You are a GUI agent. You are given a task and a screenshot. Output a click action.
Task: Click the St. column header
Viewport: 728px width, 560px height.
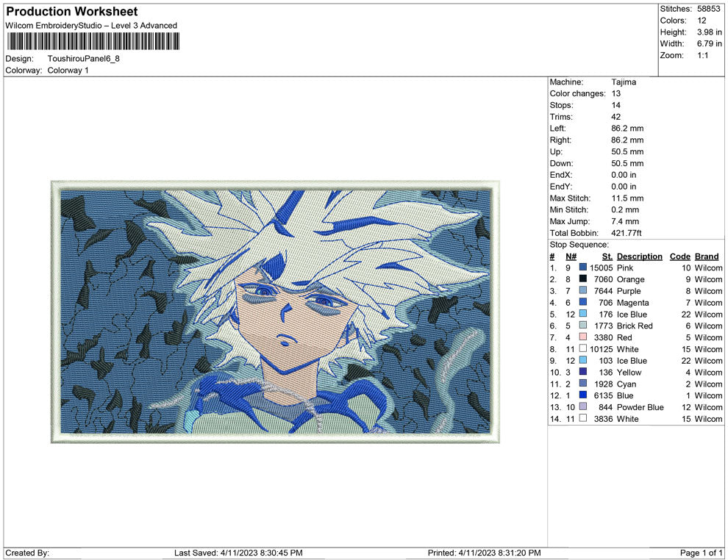coord(607,256)
